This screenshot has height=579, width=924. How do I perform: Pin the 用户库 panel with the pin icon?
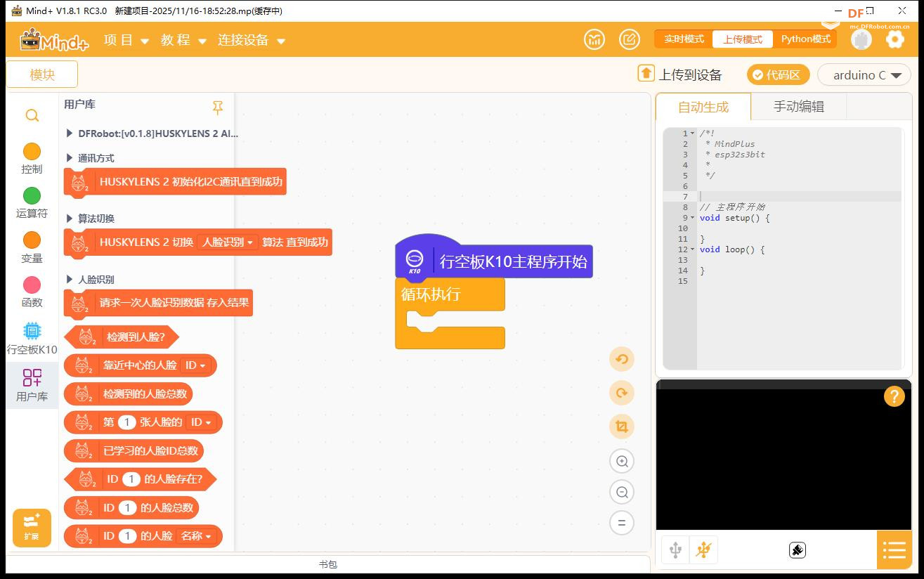[218, 108]
